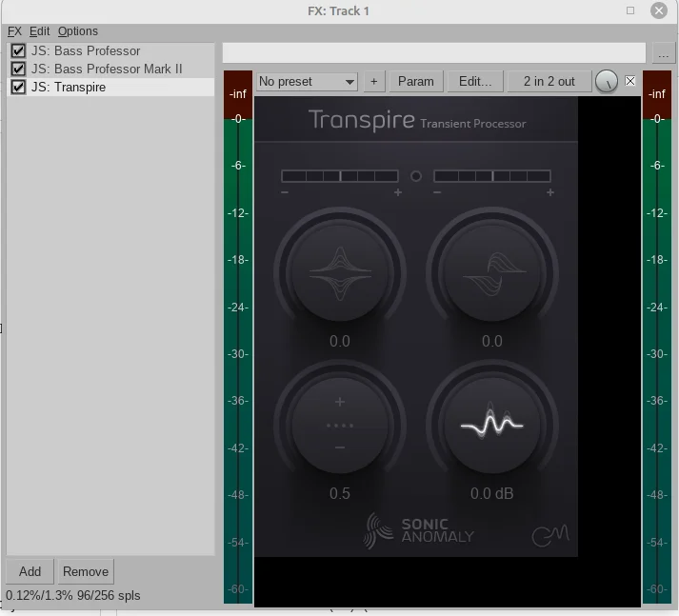Click the output gain knob with glowing waveform
Viewport: 679px width, 616px height.
492,425
